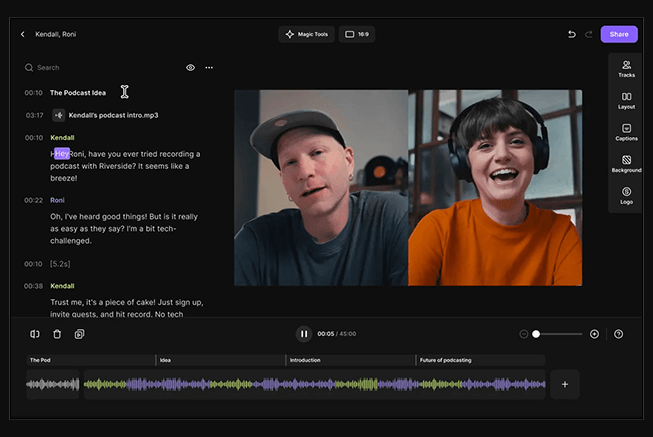Toggle transcript visibility eye icon
This screenshot has width=653, height=437.
click(190, 68)
